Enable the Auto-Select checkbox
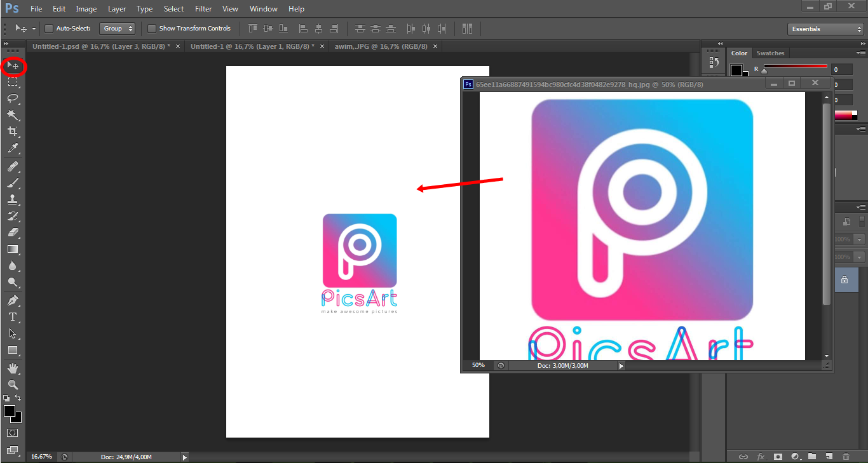 click(49, 29)
